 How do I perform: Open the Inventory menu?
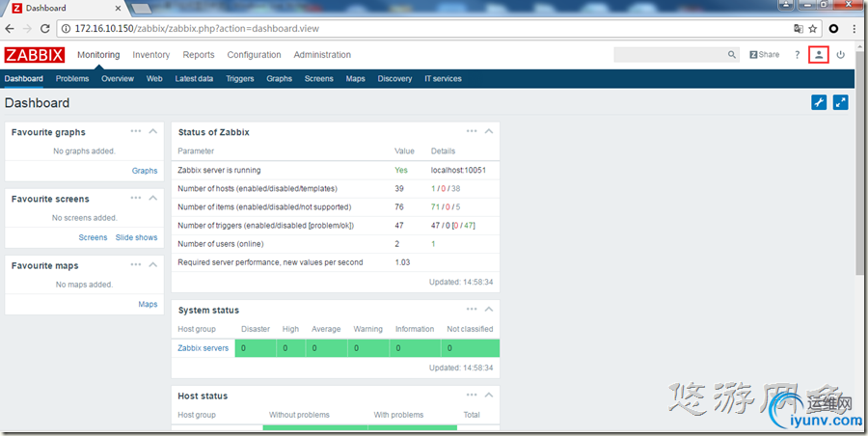pyautogui.click(x=151, y=55)
